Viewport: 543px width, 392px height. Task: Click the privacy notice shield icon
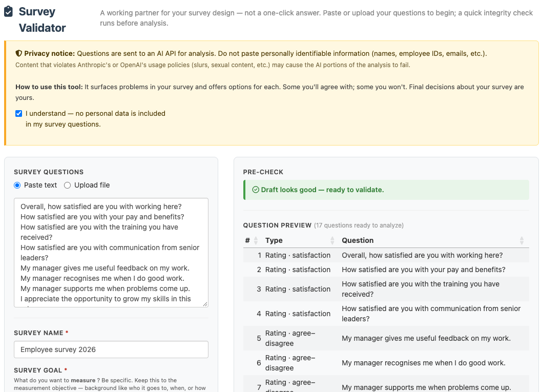tap(19, 53)
